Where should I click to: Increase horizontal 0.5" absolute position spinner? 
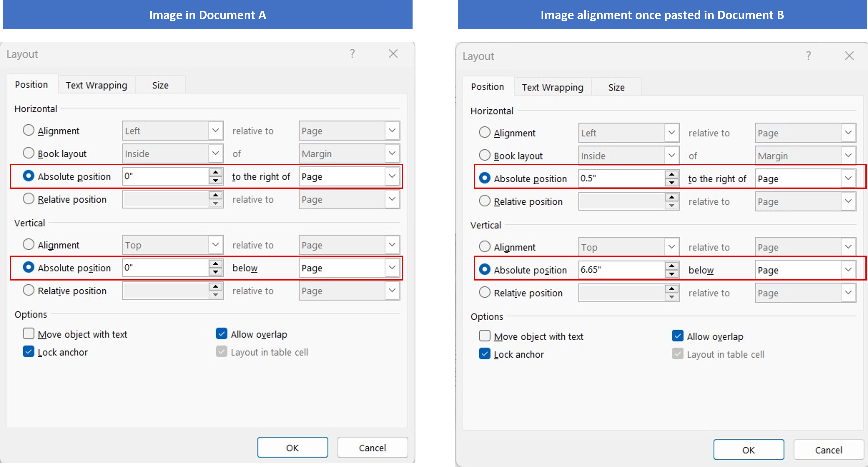pos(671,174)
